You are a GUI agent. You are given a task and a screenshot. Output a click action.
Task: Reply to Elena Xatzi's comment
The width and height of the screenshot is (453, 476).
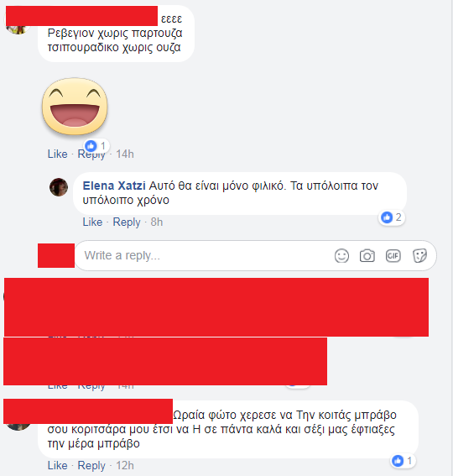click(x=127, y=222)
